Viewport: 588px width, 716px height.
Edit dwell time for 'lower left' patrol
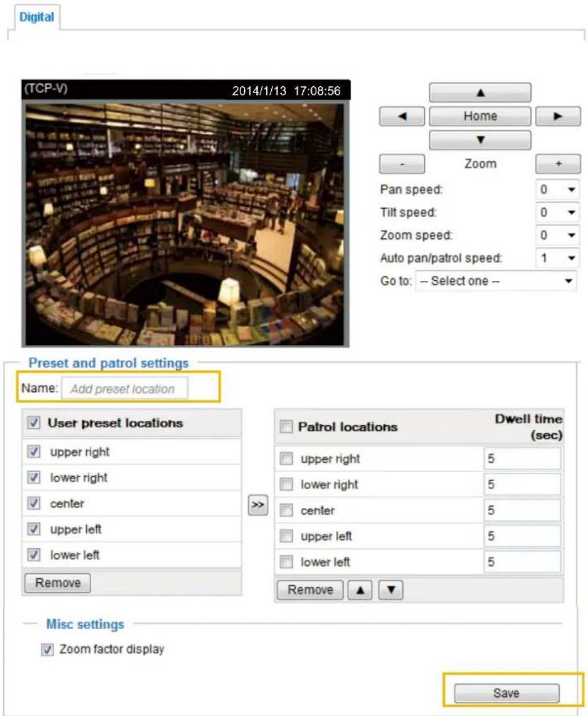(522, 562)
